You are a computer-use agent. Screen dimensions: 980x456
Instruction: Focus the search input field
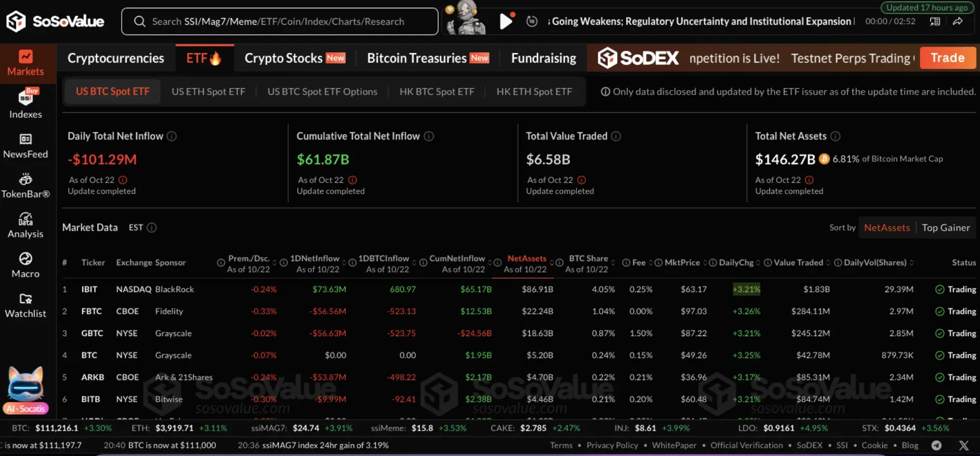point(279,21)
